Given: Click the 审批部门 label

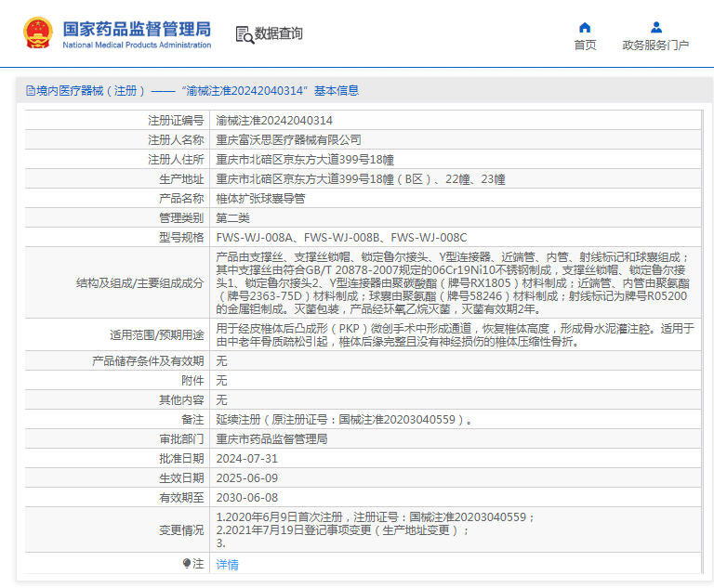Looking at the screenshot, I should point(181,439).
